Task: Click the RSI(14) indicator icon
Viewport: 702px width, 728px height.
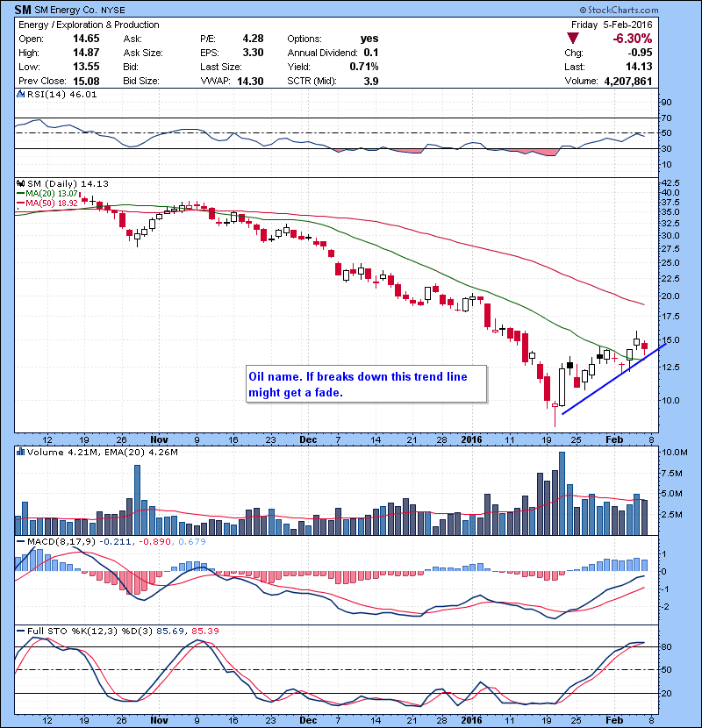Action: click(x=21, y=94)
